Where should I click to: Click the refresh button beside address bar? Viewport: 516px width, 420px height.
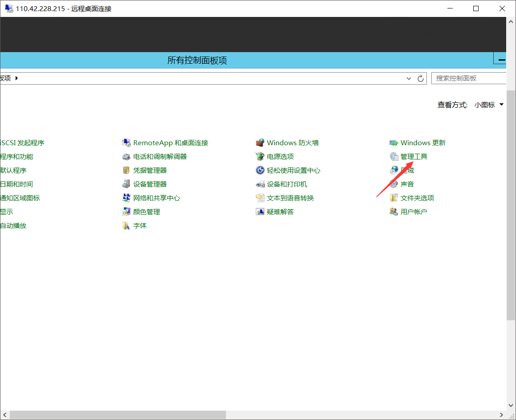420,78
